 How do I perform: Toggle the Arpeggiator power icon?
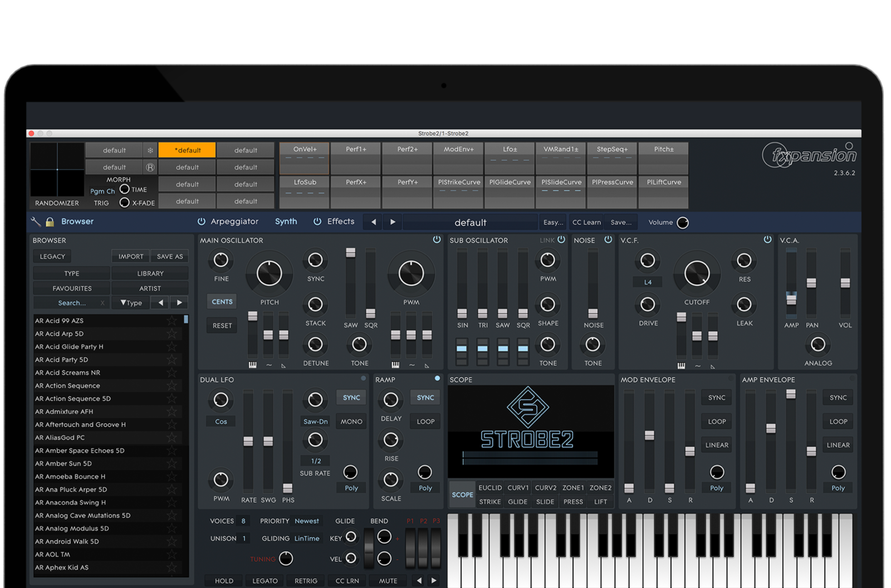[x=201, y=222]
